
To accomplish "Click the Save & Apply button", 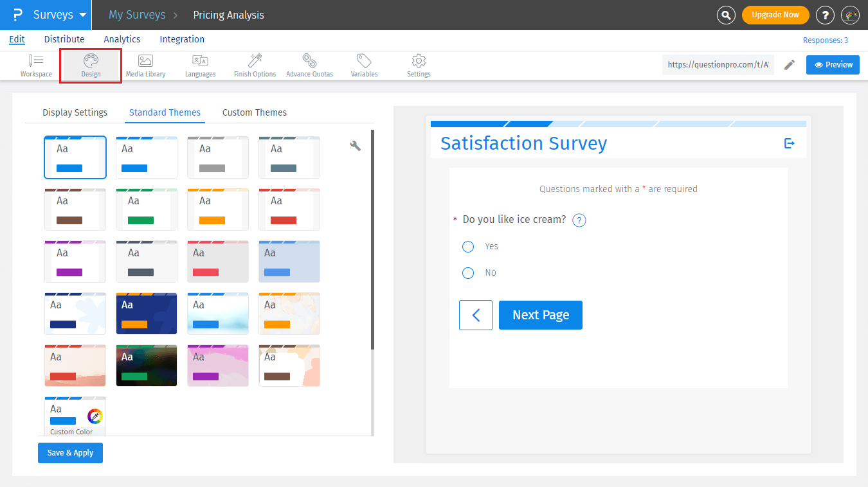I will tap(70, 452).
